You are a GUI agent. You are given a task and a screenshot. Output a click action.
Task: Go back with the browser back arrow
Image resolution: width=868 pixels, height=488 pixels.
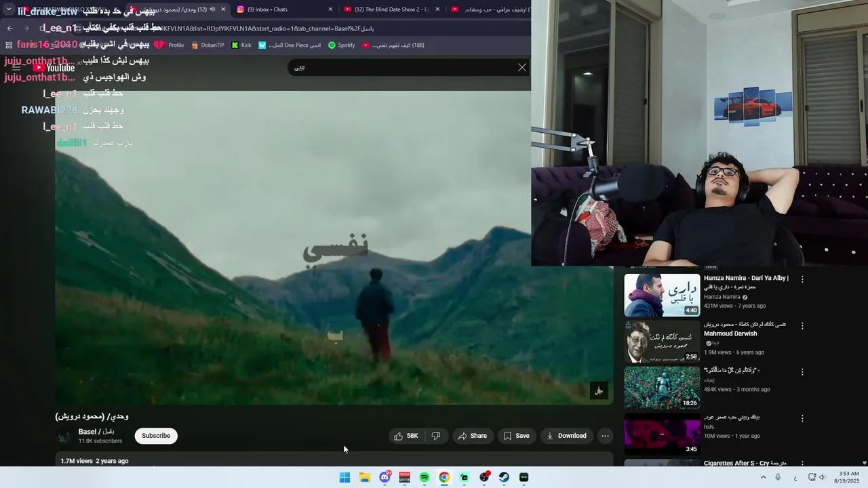coord(9,28)
